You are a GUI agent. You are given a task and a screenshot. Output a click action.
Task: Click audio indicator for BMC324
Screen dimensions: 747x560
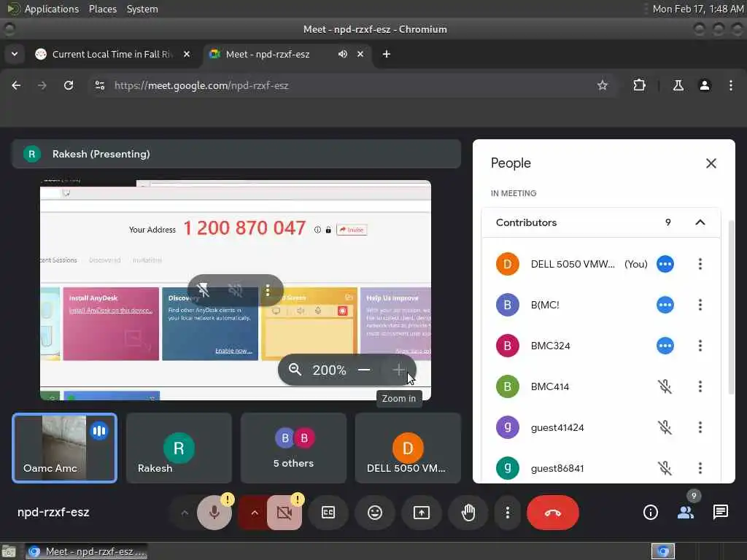coord(665,346)
